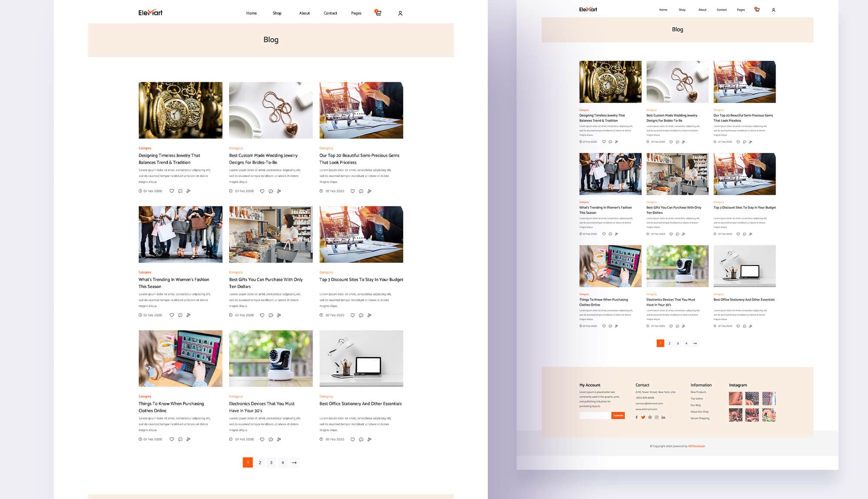Open the Instagram social icon under Contact
The width and height of the screenshot is (868, 499).
657,417
